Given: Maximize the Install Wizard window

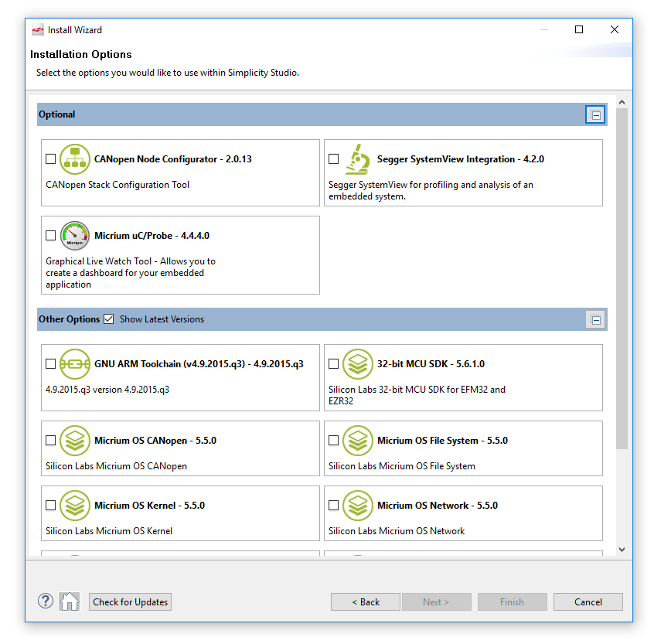Looking at the screenshot, I should [579, 29].
